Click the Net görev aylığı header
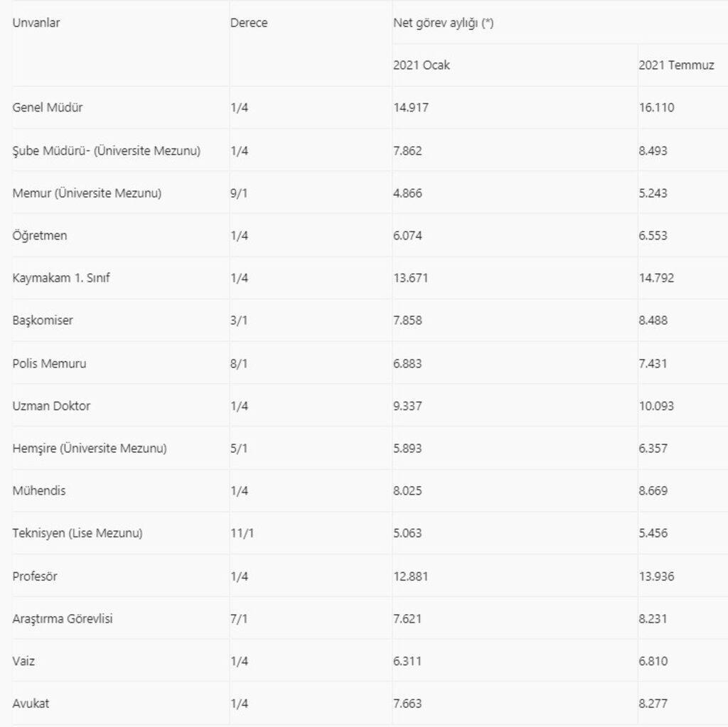This screenshot has height=727, width=728. click(x=444, y=23)
